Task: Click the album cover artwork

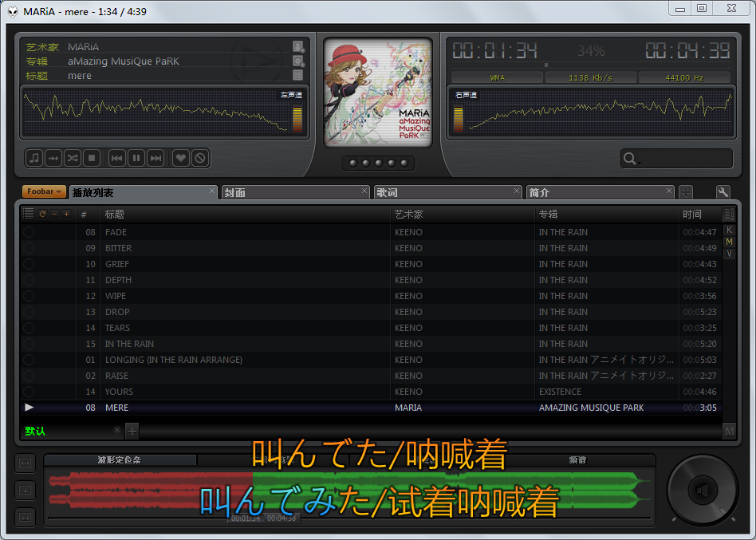Action: (x=378, y=92)
